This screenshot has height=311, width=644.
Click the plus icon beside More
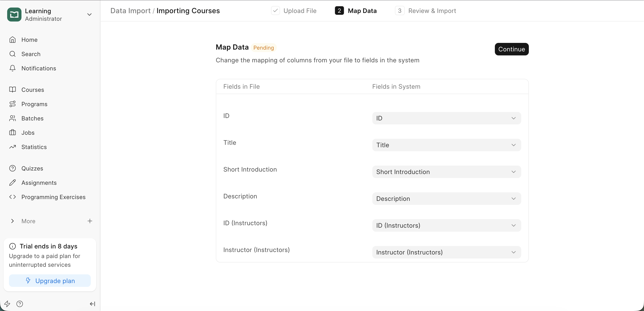[90, 221]
